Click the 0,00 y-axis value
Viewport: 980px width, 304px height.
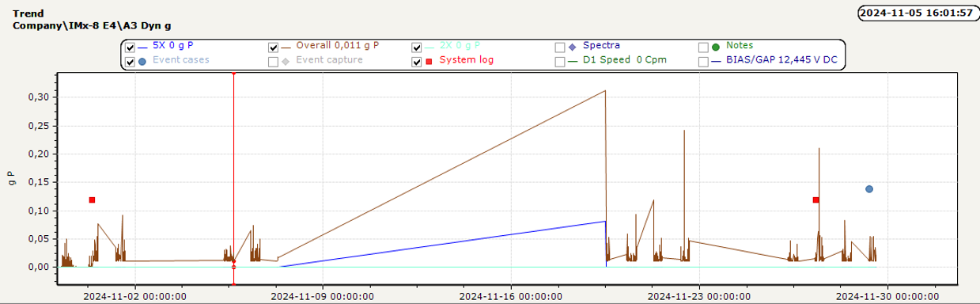[x=38, y=268]
